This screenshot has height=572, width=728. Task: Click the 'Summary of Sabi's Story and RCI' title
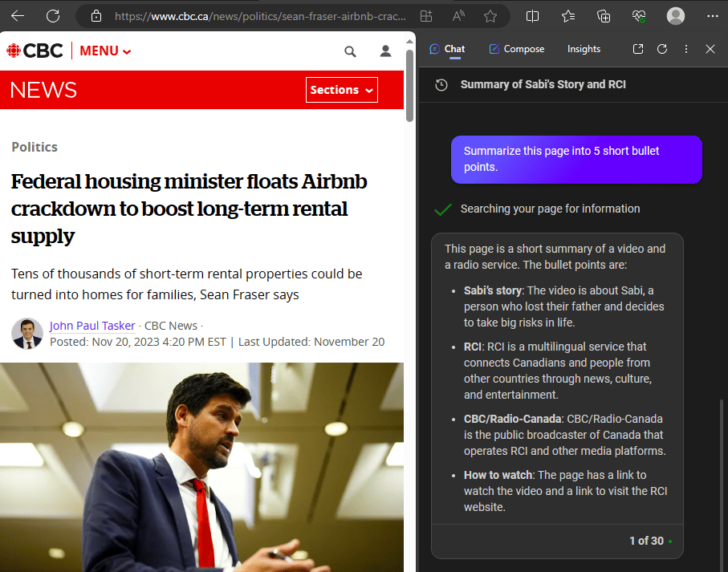pyautogui.click(x=543, y=84)
